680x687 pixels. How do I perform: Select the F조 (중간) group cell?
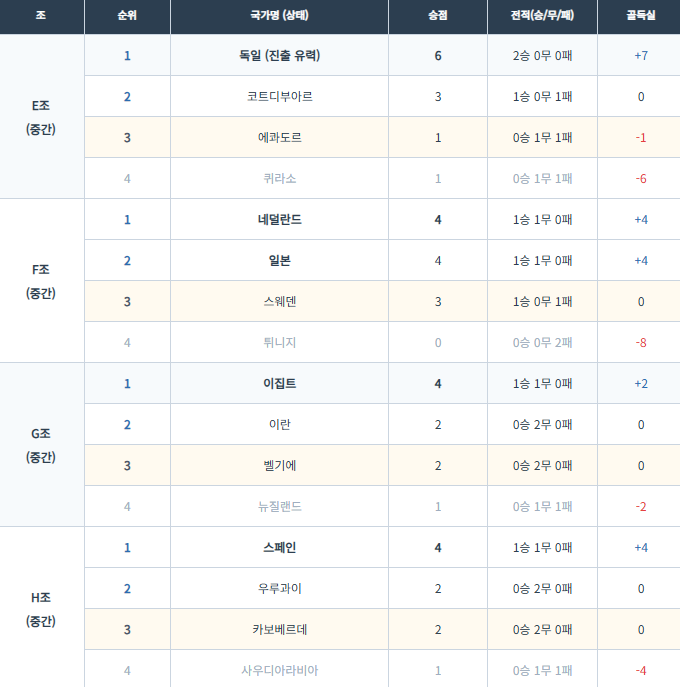point(41,281)
